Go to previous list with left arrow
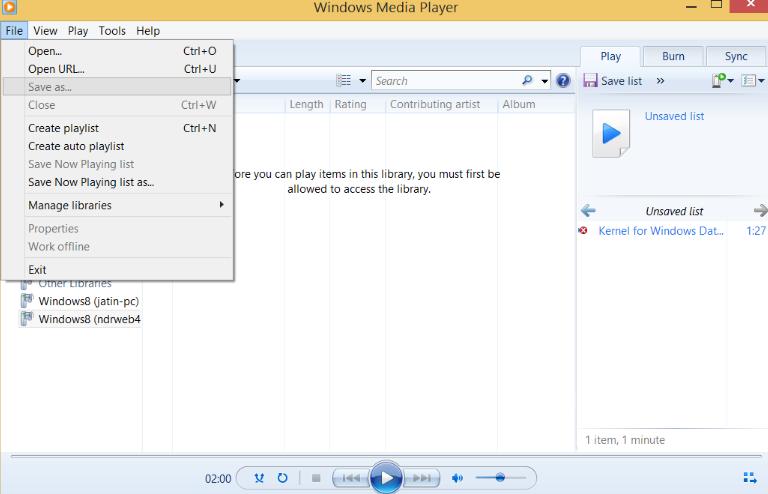This screenshot has width=768, height=494. click(588, 211)
